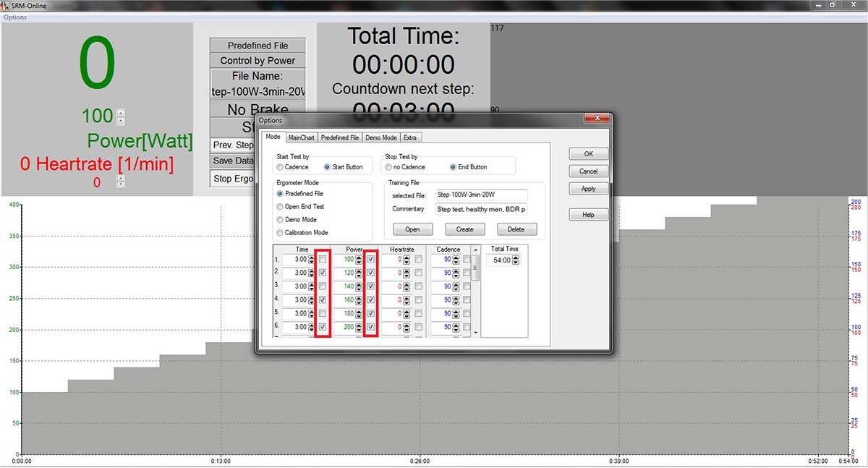Click the step table vertical scrollbar down arrow

[475, 332]
